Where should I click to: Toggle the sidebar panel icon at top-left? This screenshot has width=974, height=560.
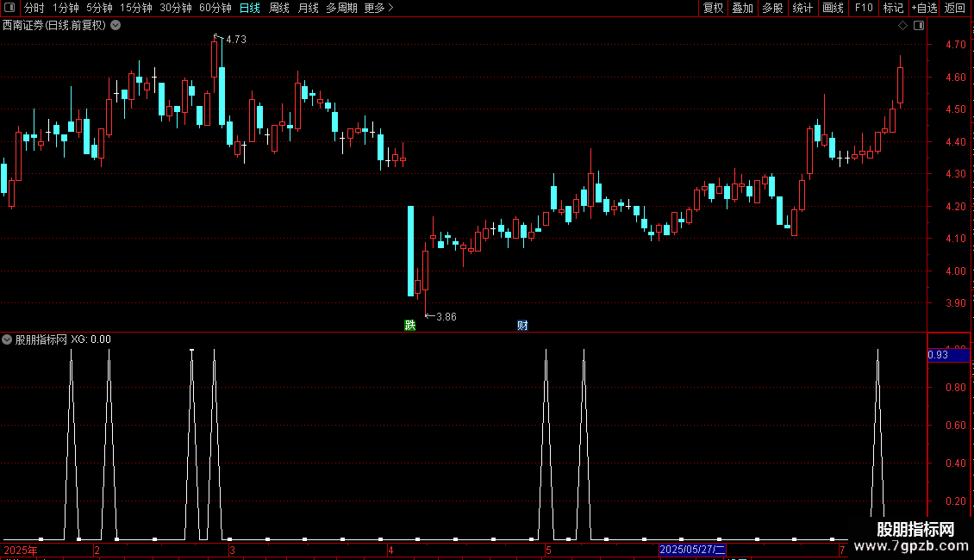pos(9,8)
